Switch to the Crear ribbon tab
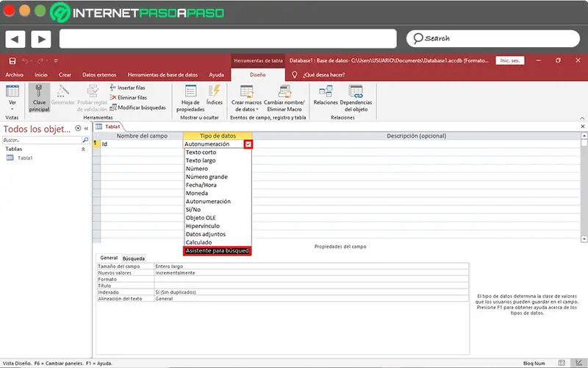Viewport: 588px width, 368px height. 65,75
